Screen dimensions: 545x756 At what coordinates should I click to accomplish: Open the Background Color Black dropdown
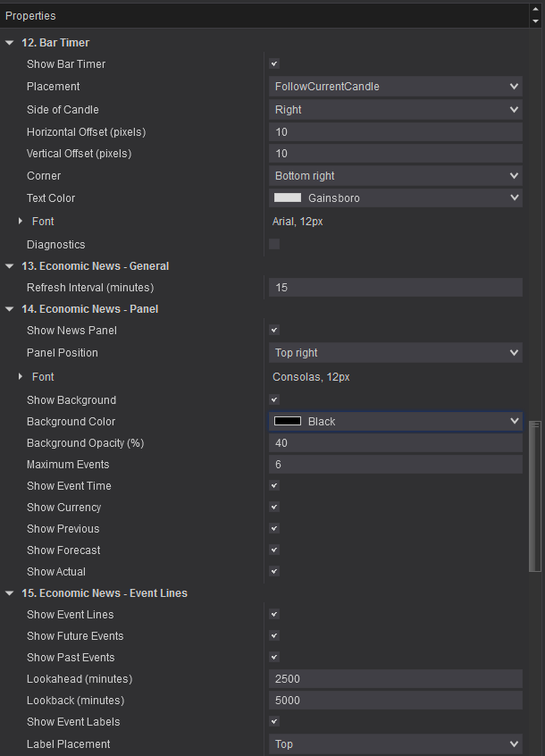[x=396, y=422]
